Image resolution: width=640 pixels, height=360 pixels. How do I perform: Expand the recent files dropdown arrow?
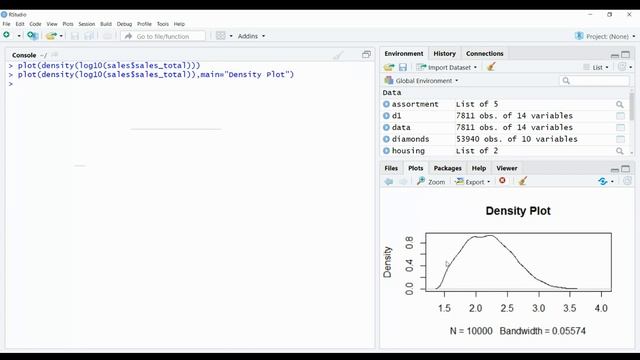point(61,36)
